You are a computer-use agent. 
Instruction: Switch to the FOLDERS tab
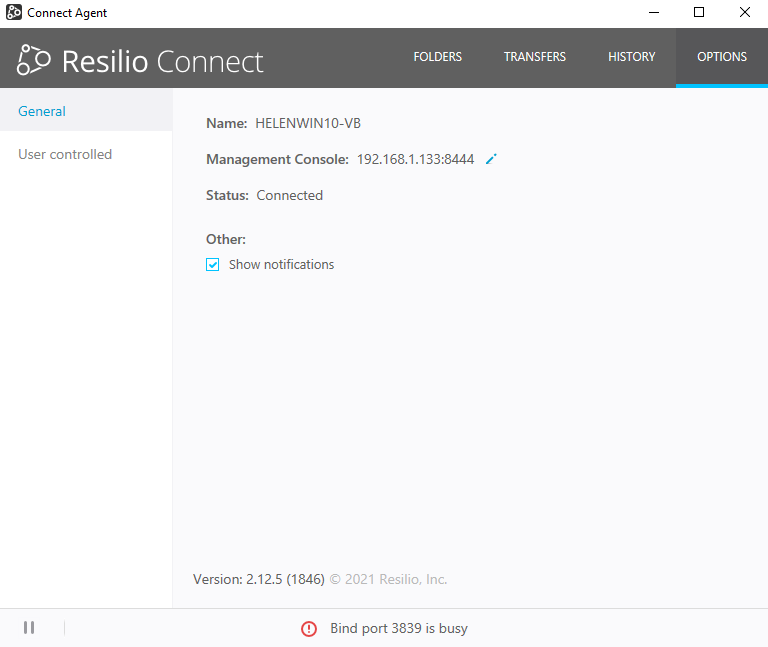coord(437,57)
